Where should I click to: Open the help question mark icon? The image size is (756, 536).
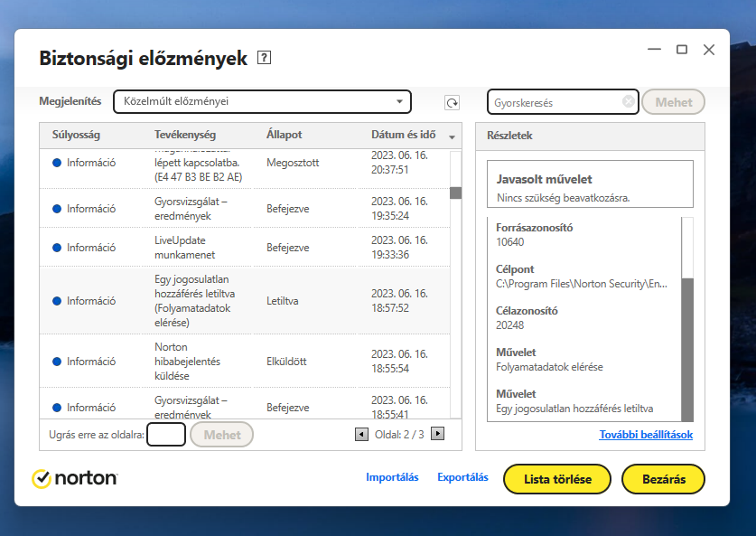coord(264,58)
